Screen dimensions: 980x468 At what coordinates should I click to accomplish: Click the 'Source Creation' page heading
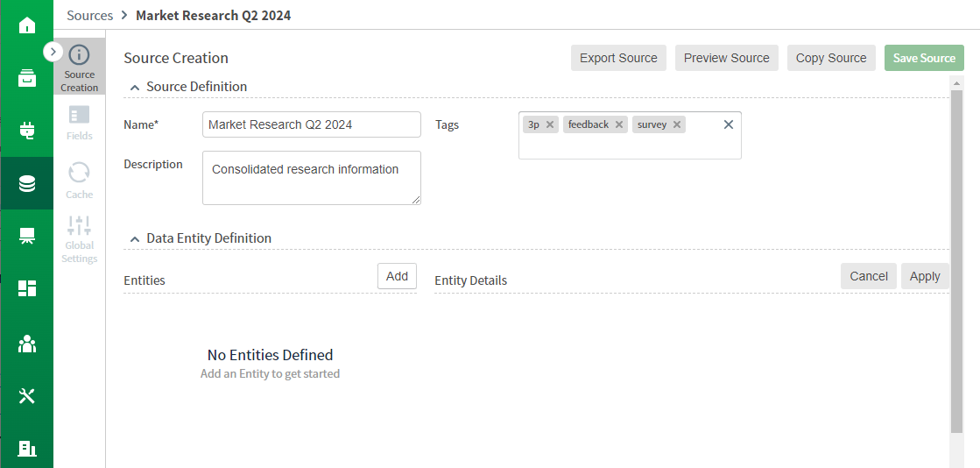(176, 58)
